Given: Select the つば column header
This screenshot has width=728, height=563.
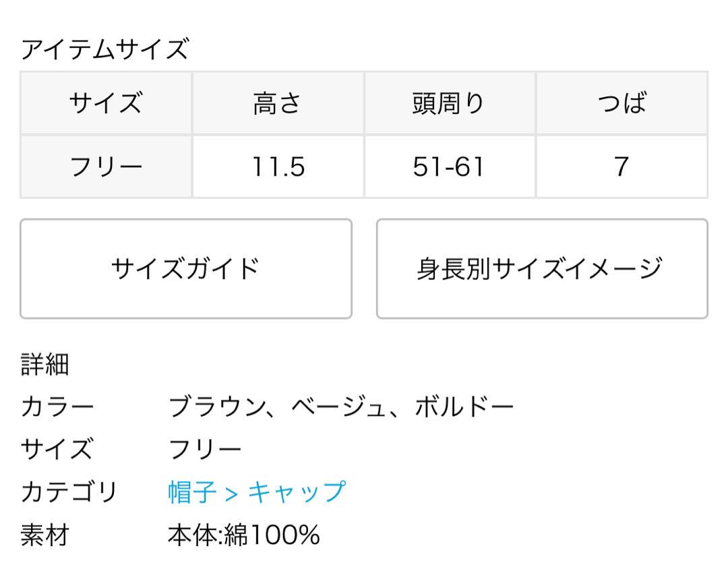Looking at the screenshot, I should pos(621,103).
